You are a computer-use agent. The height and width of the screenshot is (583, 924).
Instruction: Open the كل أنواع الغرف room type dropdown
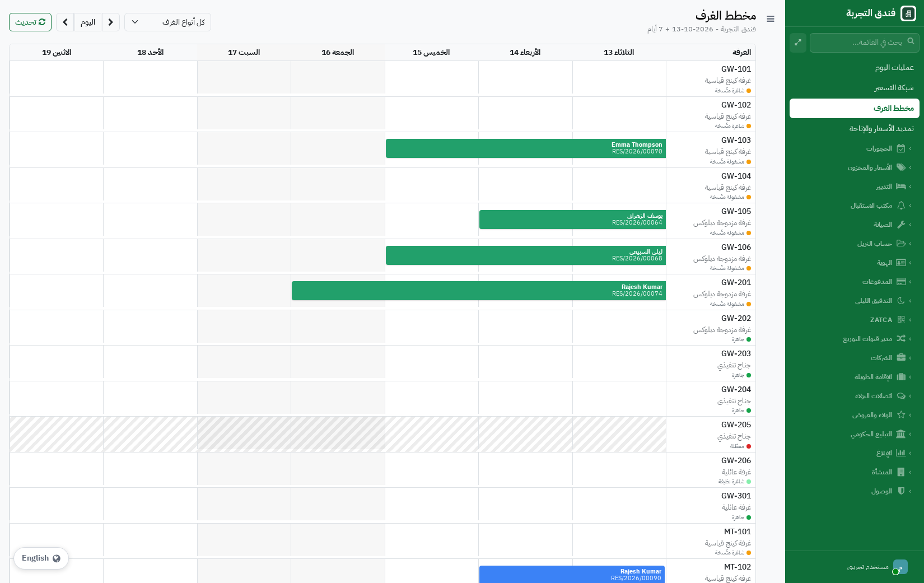(167, 22)
